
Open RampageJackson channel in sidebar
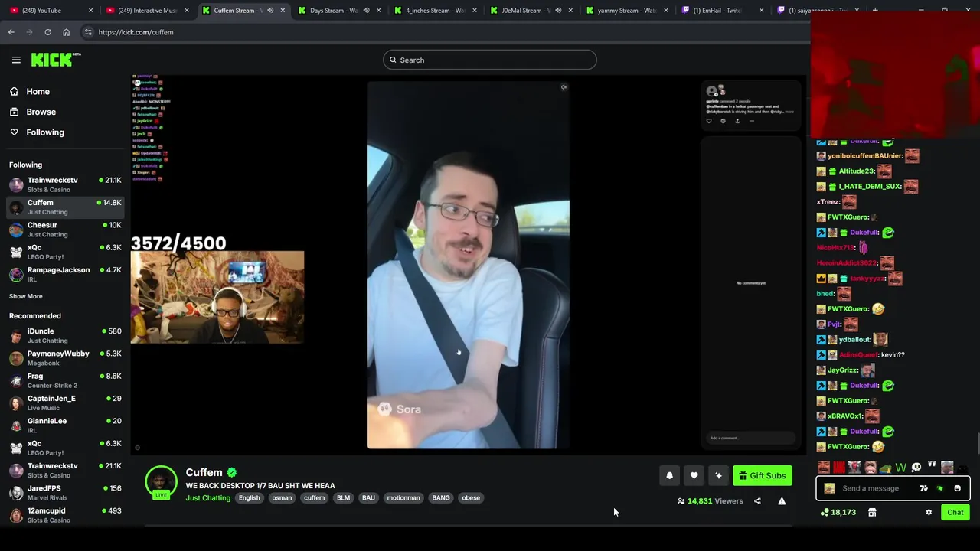tap(64, 274)
